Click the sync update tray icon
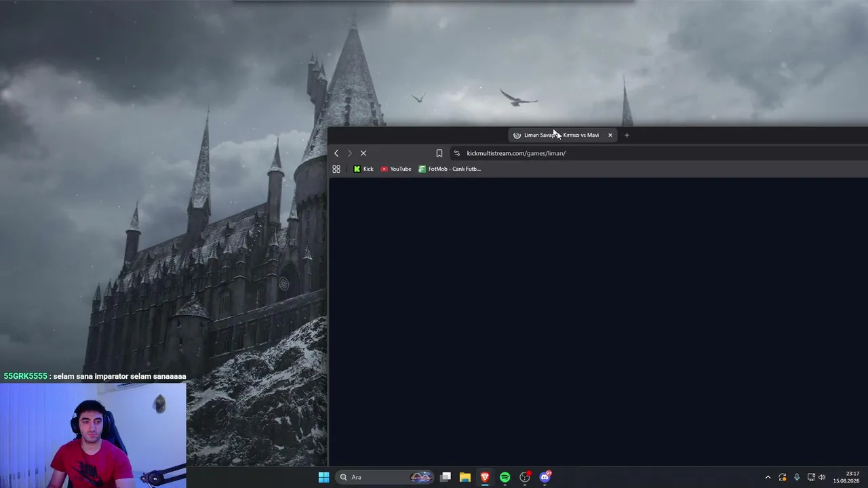This screenshot has width=868, height=488. [783, 477]
